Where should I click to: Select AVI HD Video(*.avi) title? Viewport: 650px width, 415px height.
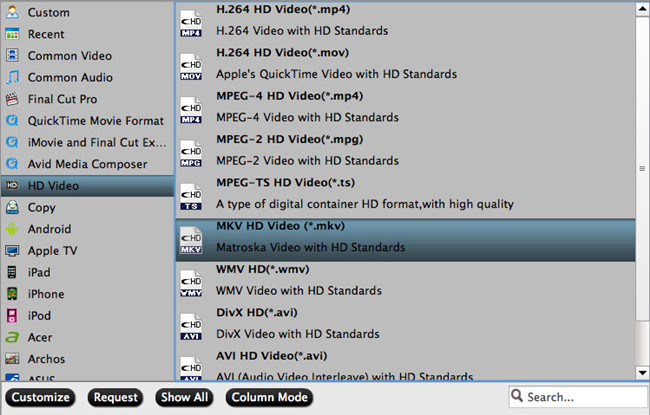[272, 356]
